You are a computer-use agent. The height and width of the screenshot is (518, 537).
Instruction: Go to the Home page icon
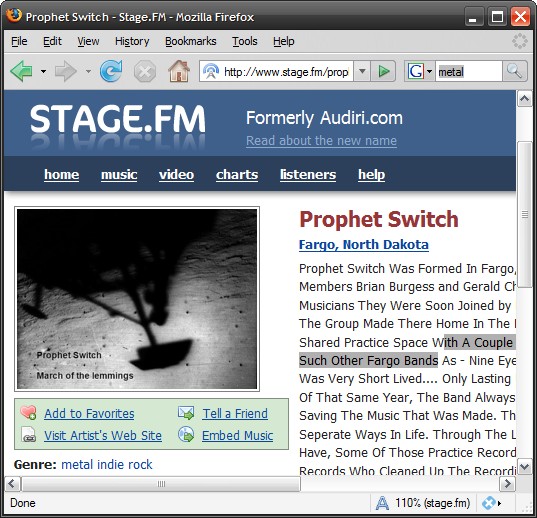click(179, 71)
